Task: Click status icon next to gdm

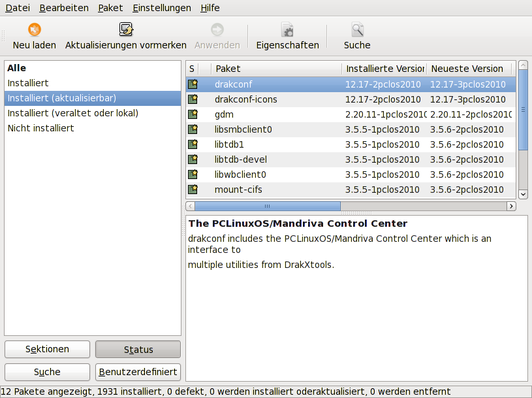Action: coord(193,114)
